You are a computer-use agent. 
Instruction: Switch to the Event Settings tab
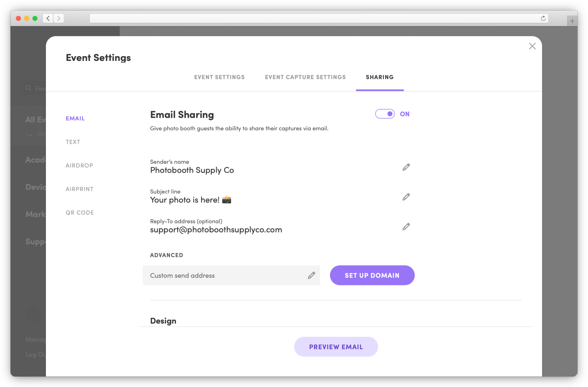coord(219,77)
